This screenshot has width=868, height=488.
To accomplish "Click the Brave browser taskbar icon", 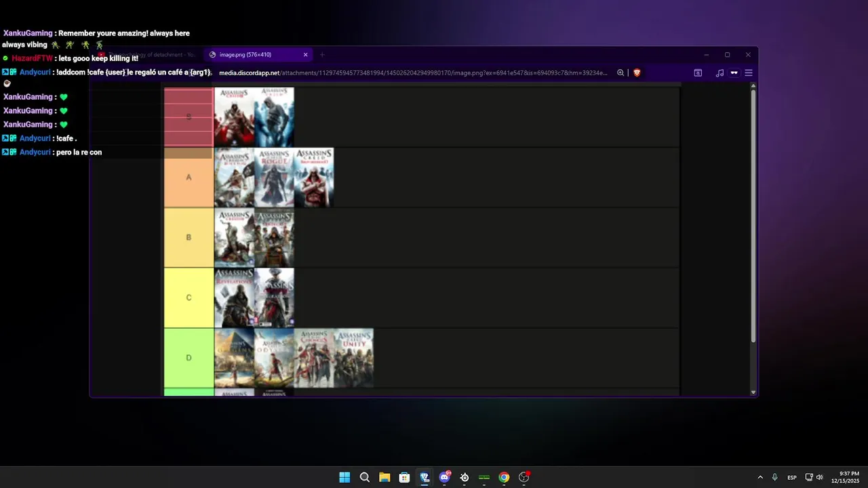I will coord(425,477).
